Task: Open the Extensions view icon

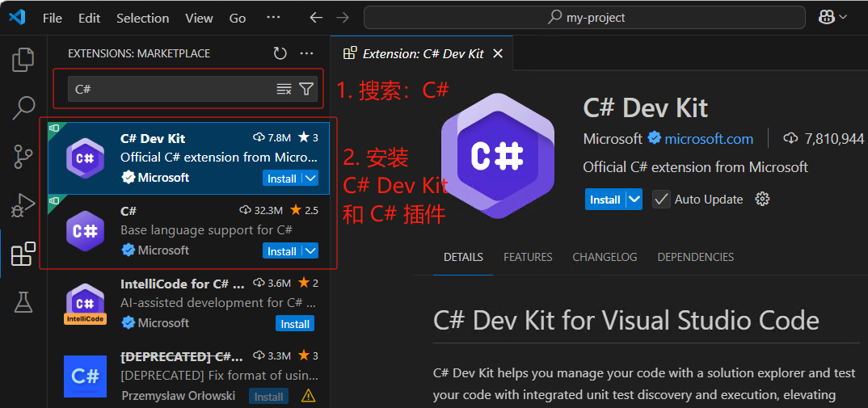Action: click(x=23, y=254)
